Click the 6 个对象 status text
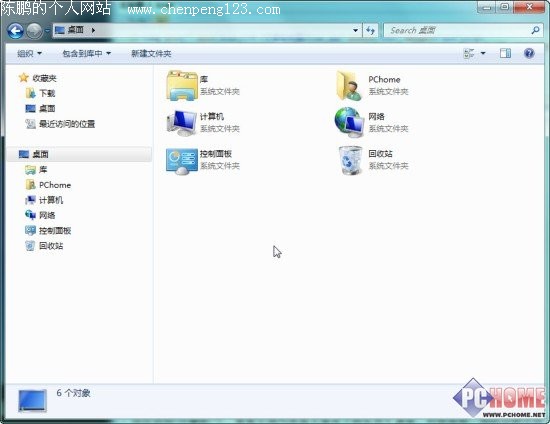This screenshot has width=550, height=424. (73, 393)
